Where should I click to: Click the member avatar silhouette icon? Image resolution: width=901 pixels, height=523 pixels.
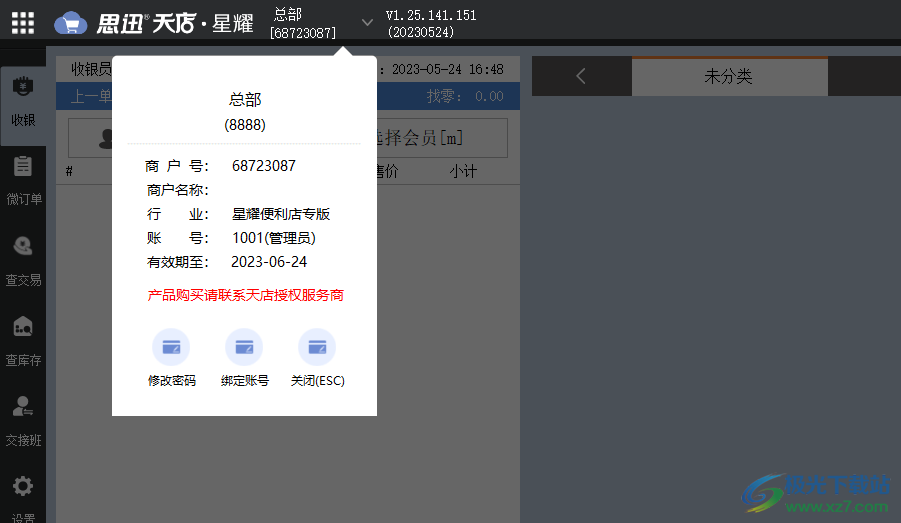(105, 139)
